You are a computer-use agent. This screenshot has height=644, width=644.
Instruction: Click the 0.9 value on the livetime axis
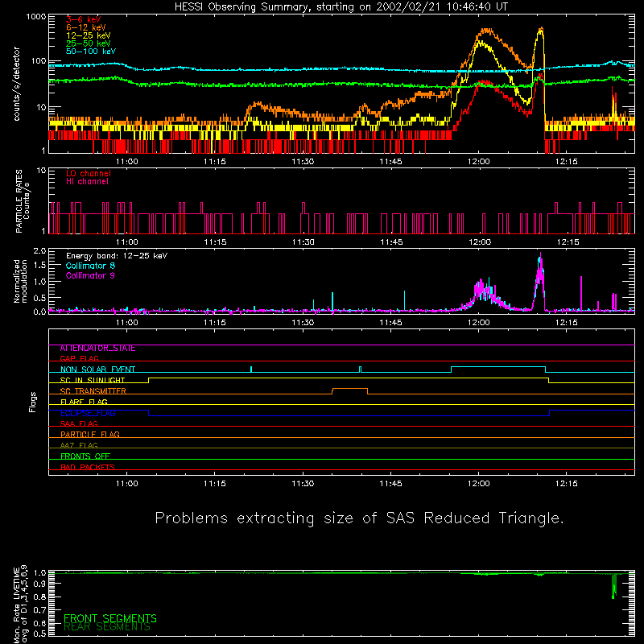[39, 584]
